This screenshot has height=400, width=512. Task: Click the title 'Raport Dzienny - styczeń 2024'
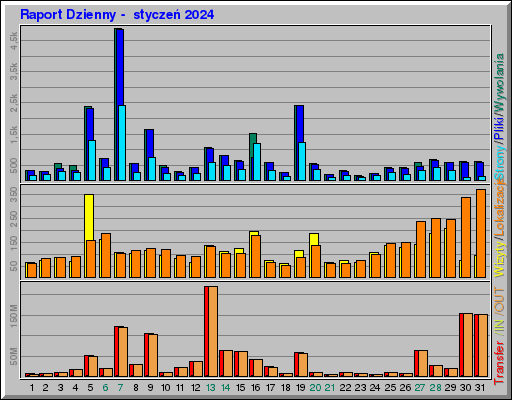click(117, 15)
